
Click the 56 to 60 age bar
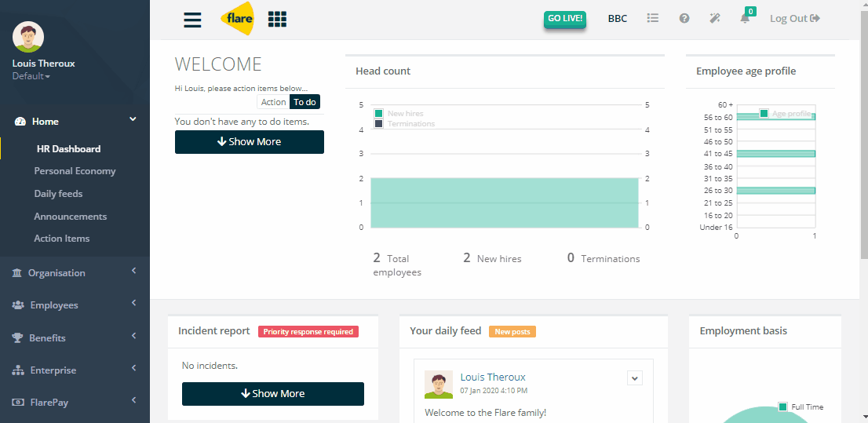pos(775,117)
